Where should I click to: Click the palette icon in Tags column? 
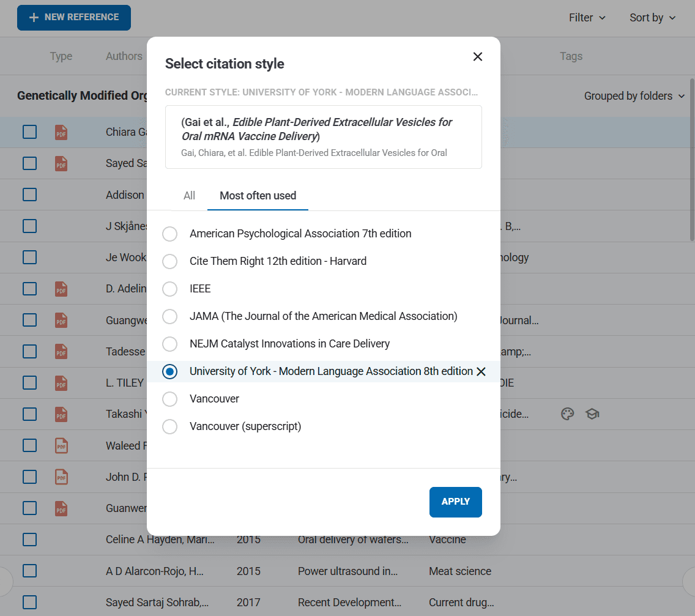(x=568, y=414)
